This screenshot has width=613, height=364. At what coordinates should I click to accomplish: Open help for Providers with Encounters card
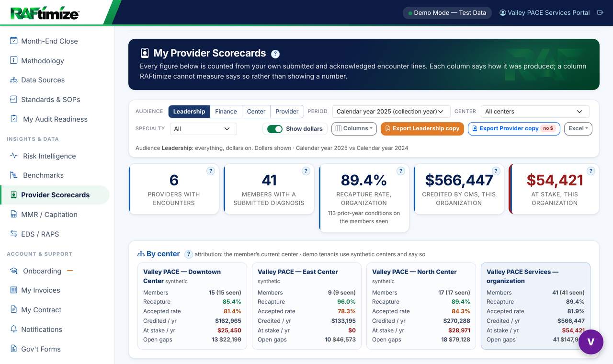pyautogui.click(x=211, y=171)
